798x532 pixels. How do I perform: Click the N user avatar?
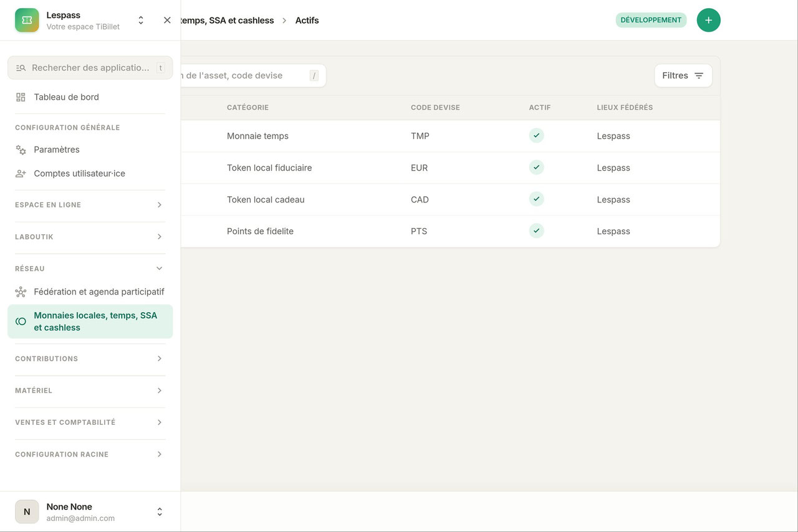(x=27, y=511)
